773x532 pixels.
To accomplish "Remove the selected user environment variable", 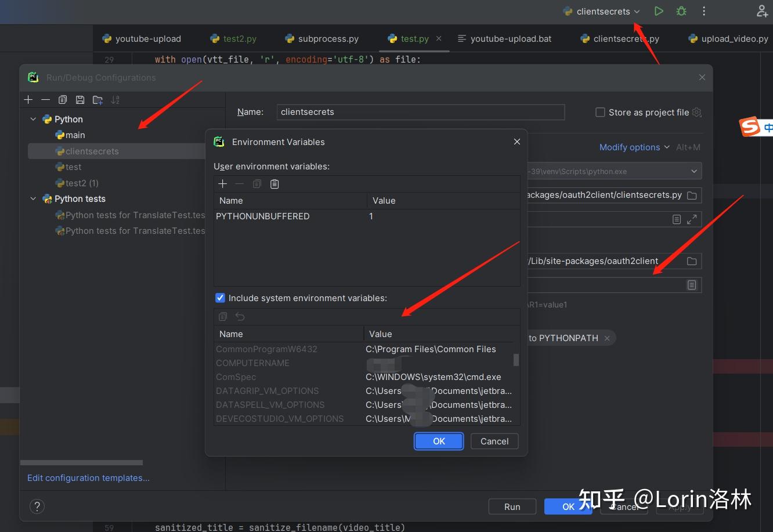I will [239, 184].
